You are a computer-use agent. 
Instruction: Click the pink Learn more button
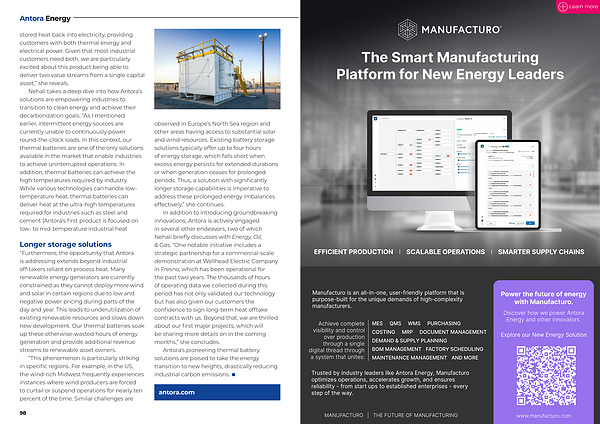point(578,7)
